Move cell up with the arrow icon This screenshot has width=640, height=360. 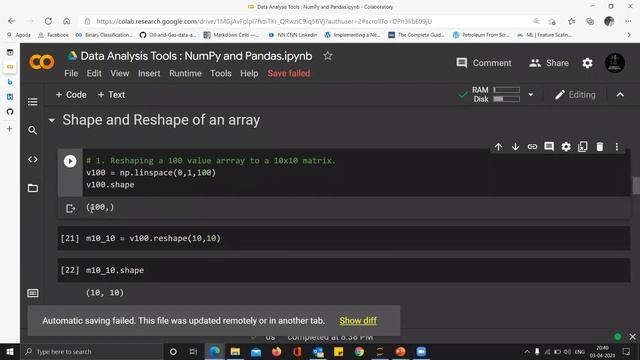[498, 147]
